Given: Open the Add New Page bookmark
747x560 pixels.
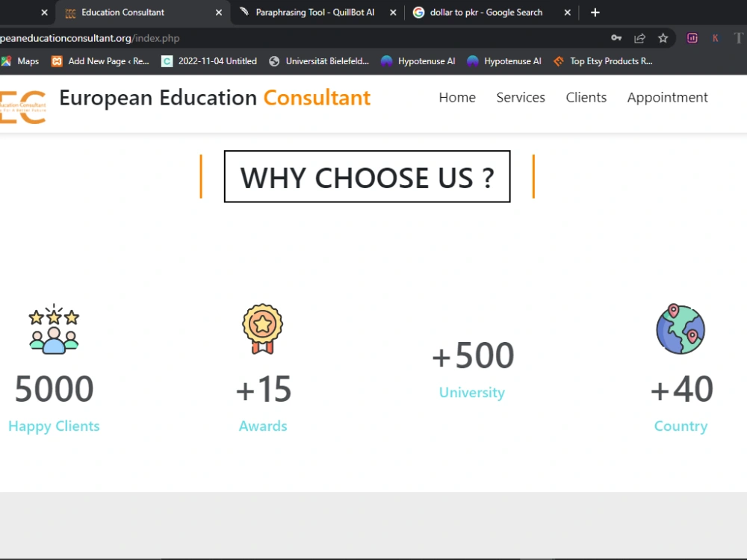Looking at the screenshot, I should tap(100, 61).
